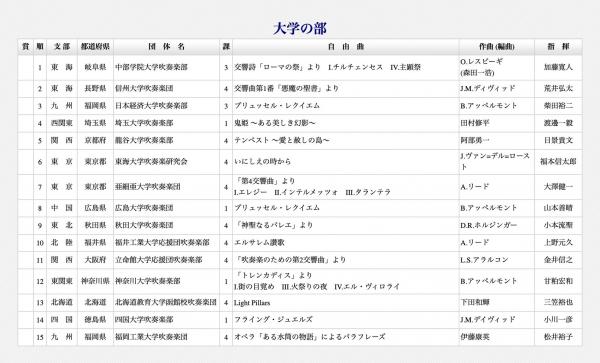
Task: Click the piece title 鬼姫 ～ある美しき幻影～
Action: point(275,123)
